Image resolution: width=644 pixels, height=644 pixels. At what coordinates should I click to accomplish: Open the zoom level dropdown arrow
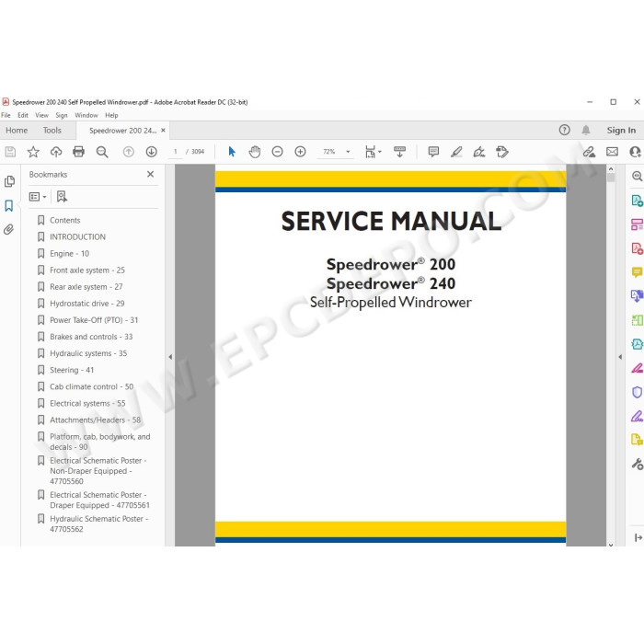(348, 152)
